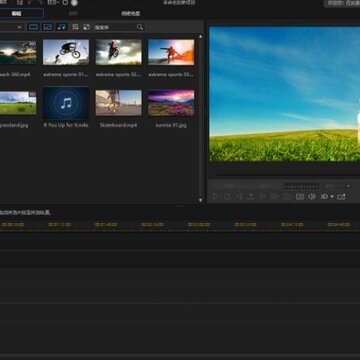The height and width of the screenshot is (360, 360).
Task: Open preview quality display options
Action: pos(300,197)
